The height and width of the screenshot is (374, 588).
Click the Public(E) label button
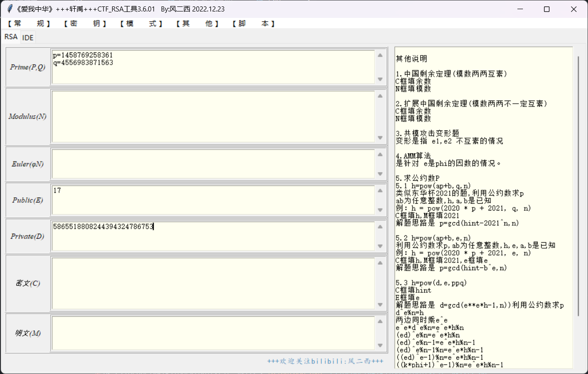27,200
